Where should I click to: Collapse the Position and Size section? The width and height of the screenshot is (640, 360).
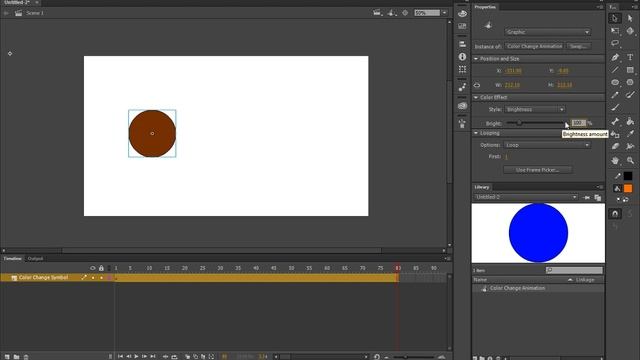(x=476, y=59)
